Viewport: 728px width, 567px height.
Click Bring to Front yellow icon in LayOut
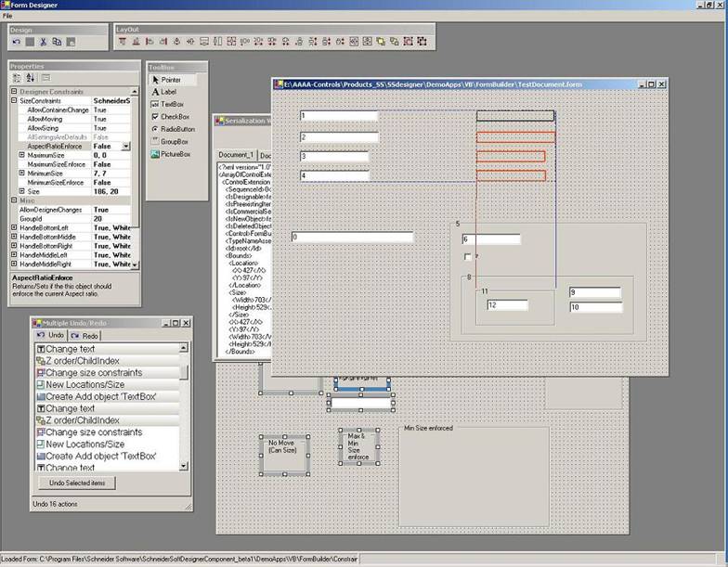(x=381, y=41)
